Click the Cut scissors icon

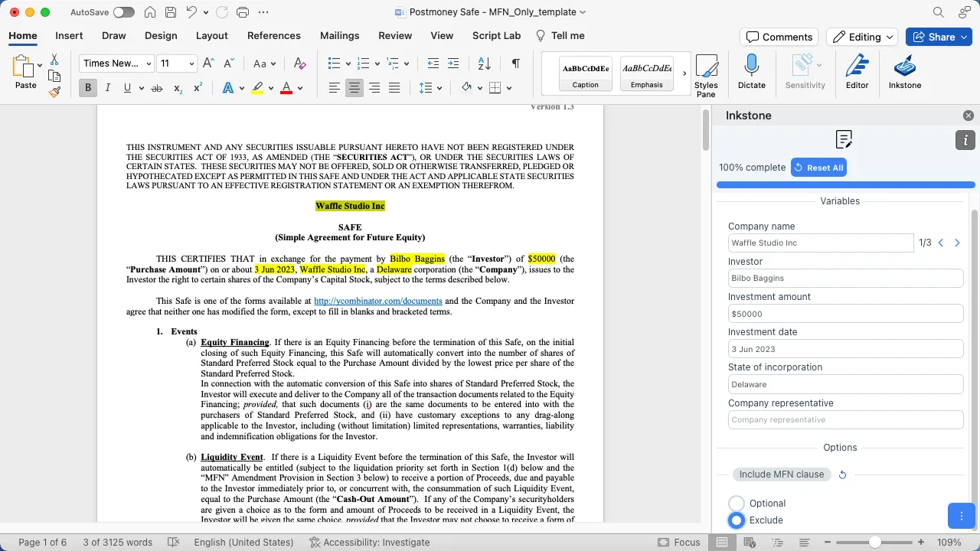pos(54,60)
